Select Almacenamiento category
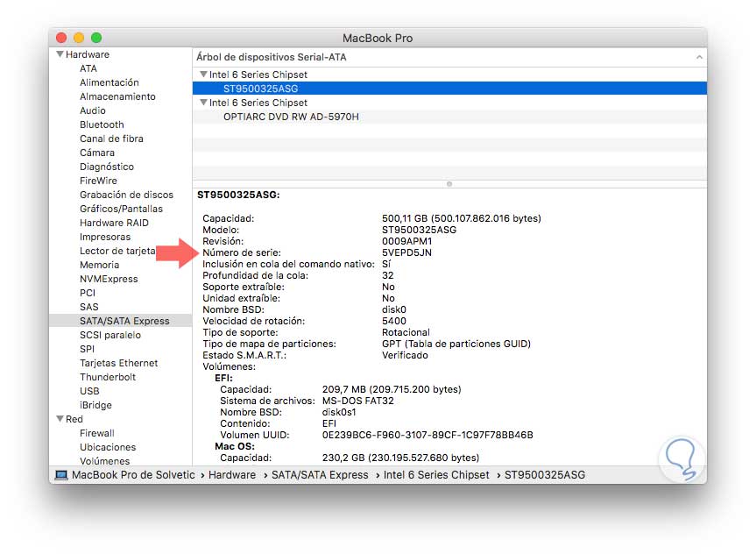 (117, 96)
